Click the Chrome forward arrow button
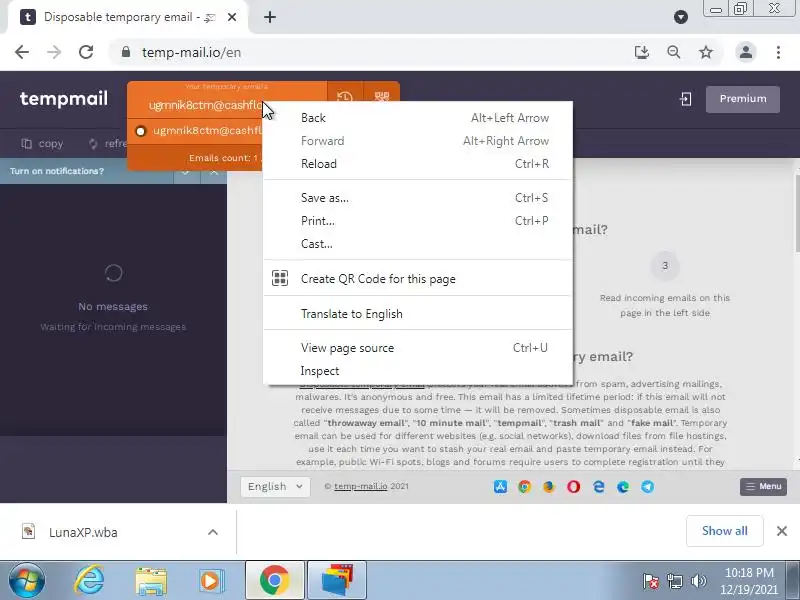800x600 pixels. [54, 52]
